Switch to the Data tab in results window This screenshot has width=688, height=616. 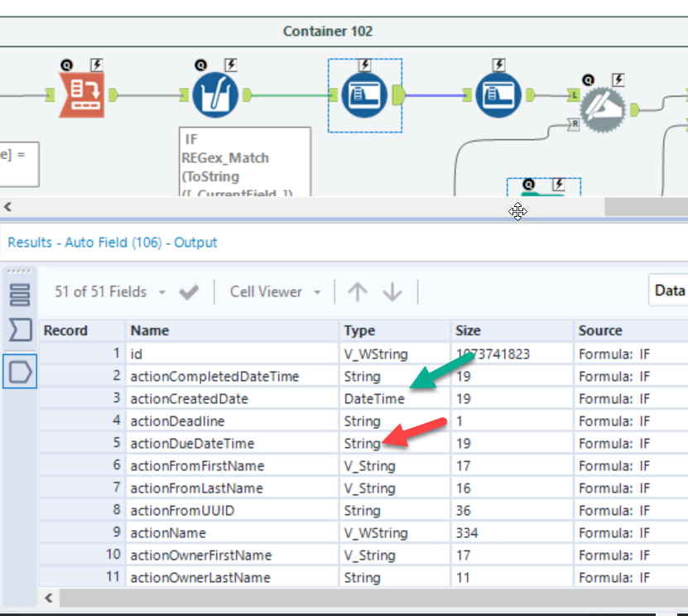pyautogui.click(x=670, y=291)
